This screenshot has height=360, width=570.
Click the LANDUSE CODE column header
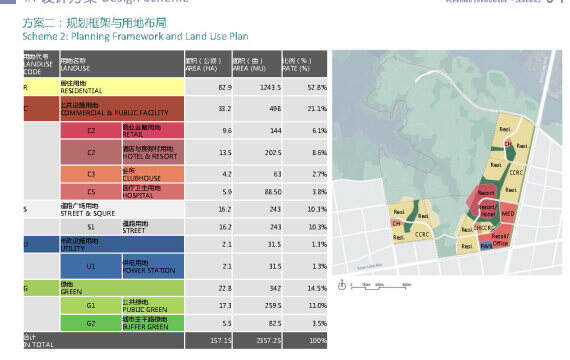(x=41, y=64)
